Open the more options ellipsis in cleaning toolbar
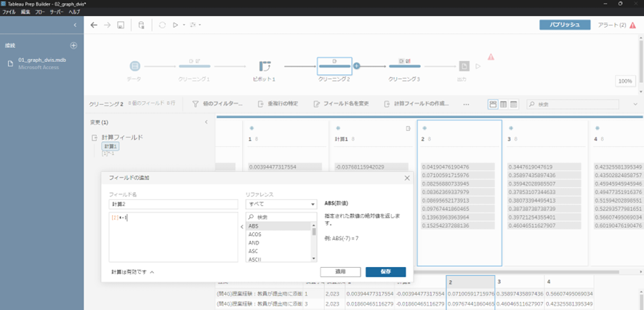Viewport: 644px width, 310px height. click(466, 105)
